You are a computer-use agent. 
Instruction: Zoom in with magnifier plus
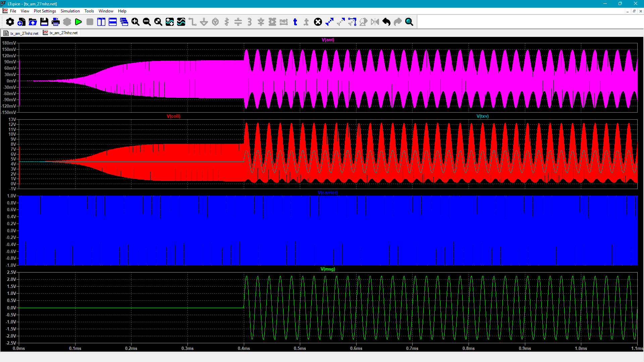click(136, 22)
